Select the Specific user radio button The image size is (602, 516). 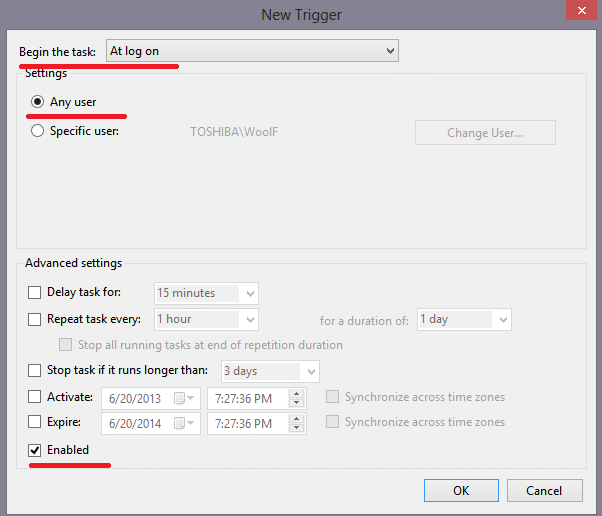coord(37,131)
